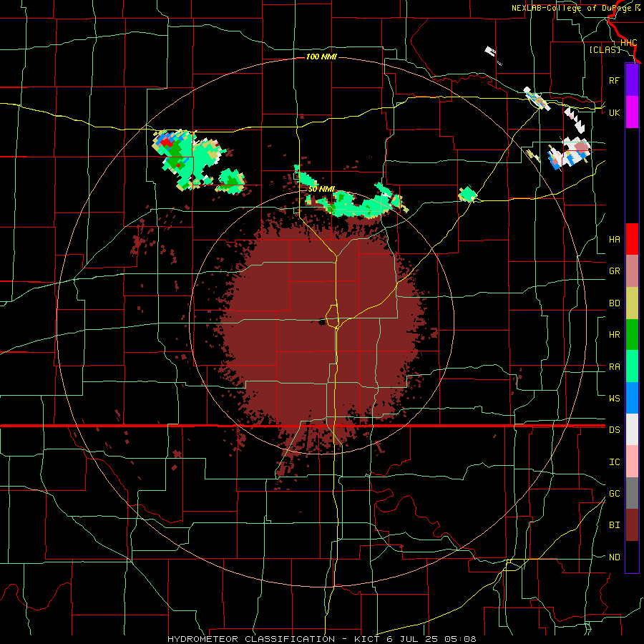The width and height of the screenshot is (644, 644).
Task: Click the purple RF legend color swatch
Action: 632,80
